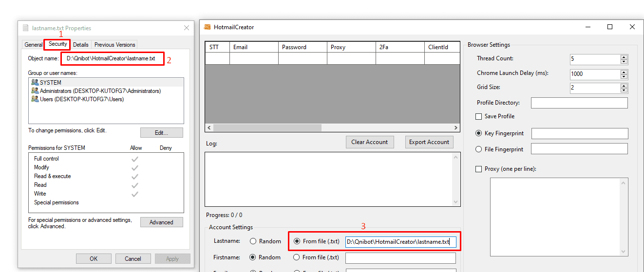Select Random option for Lastname

(x=265, y=241)
